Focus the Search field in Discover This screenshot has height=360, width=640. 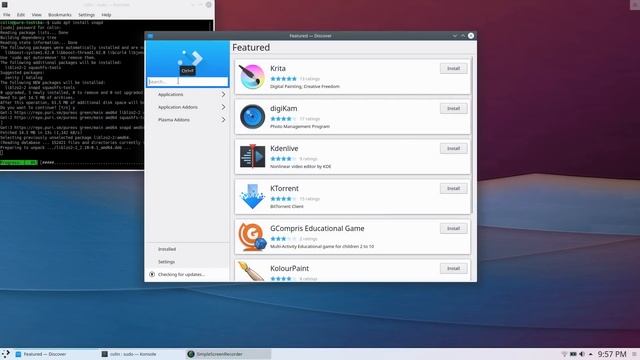pos(188,82)
